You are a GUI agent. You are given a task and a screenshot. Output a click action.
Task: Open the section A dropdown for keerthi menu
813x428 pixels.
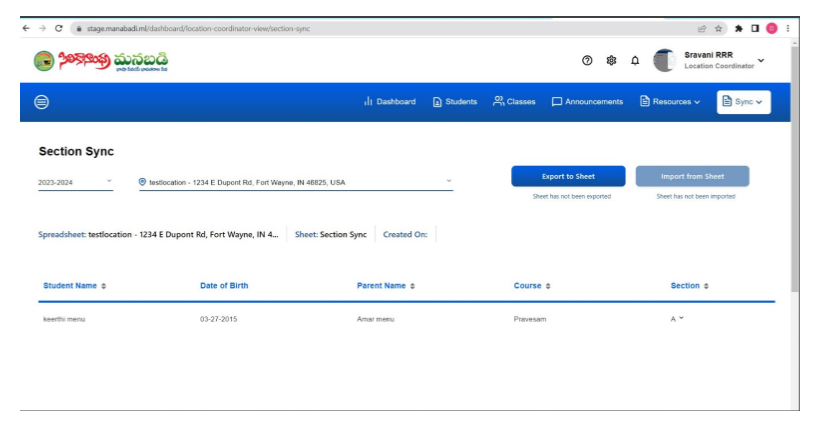(677, 318)
